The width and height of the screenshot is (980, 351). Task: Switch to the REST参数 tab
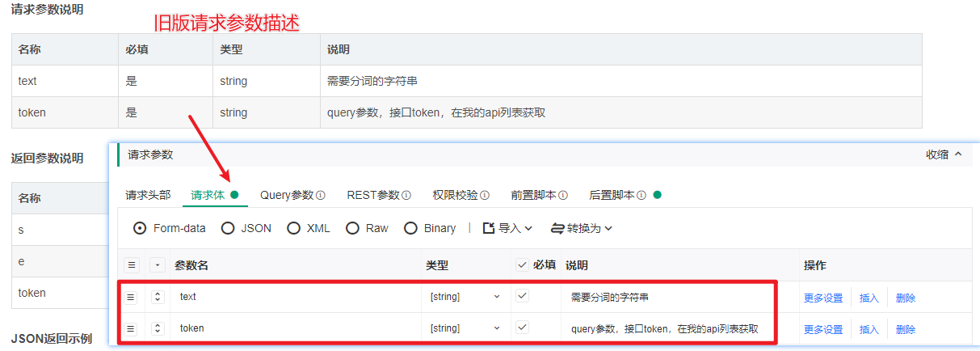tap(373, 195)
